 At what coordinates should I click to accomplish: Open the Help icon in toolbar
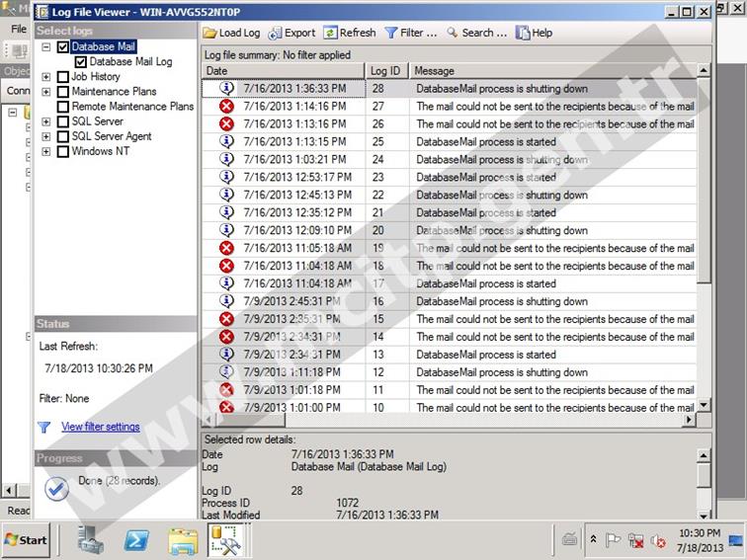[x=523, y=33]
